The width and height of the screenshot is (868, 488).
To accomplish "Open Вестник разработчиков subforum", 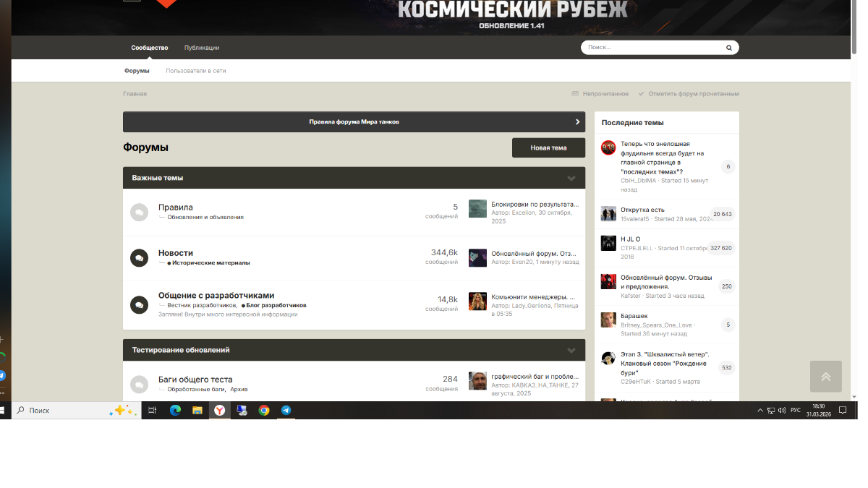I will [x=201, y=306].
